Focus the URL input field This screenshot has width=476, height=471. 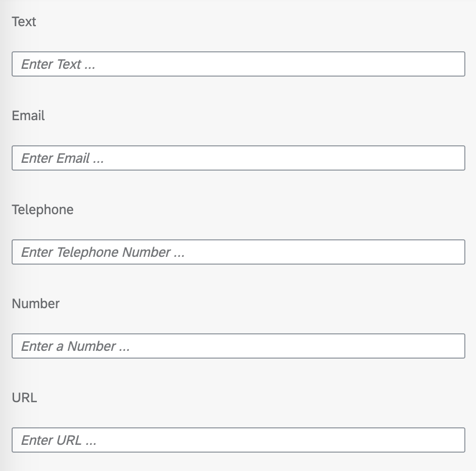(x=238, y=440)
